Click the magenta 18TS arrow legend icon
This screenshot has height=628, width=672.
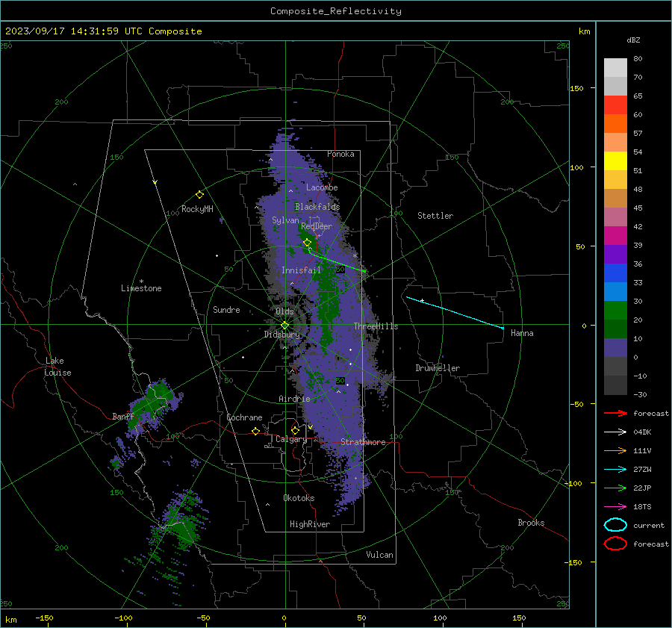pos(615,507)
